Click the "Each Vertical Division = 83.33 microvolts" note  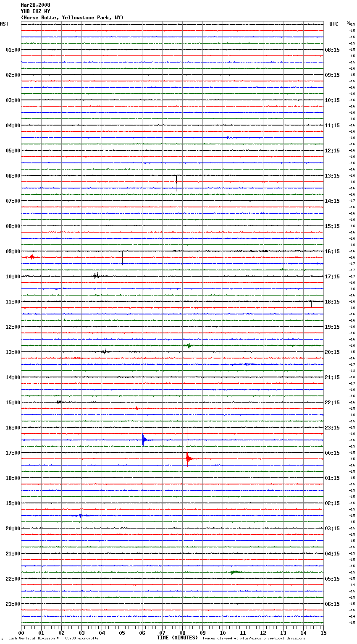tap(54, 639)
